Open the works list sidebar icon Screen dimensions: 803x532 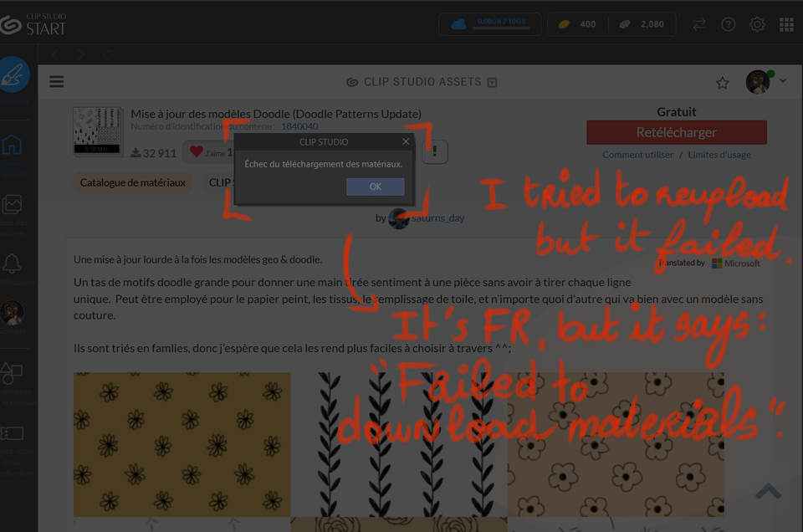pyautogui.click(x=12, y=204)
